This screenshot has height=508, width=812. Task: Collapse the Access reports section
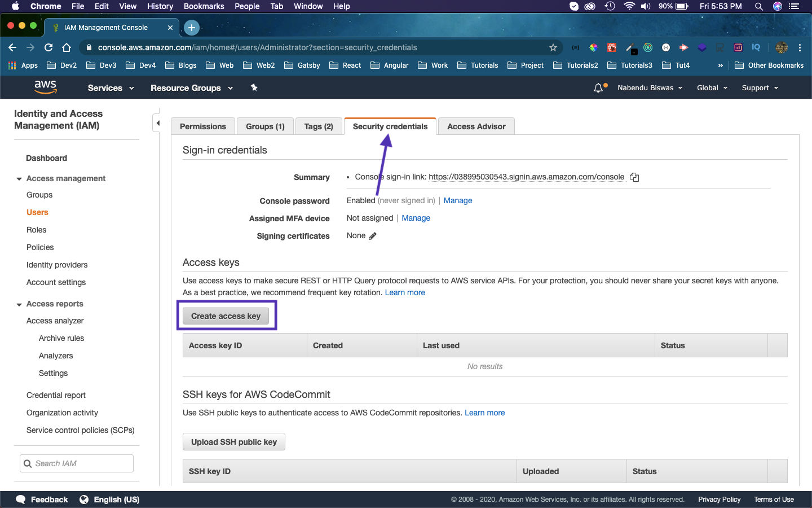(x=19, y=304)
